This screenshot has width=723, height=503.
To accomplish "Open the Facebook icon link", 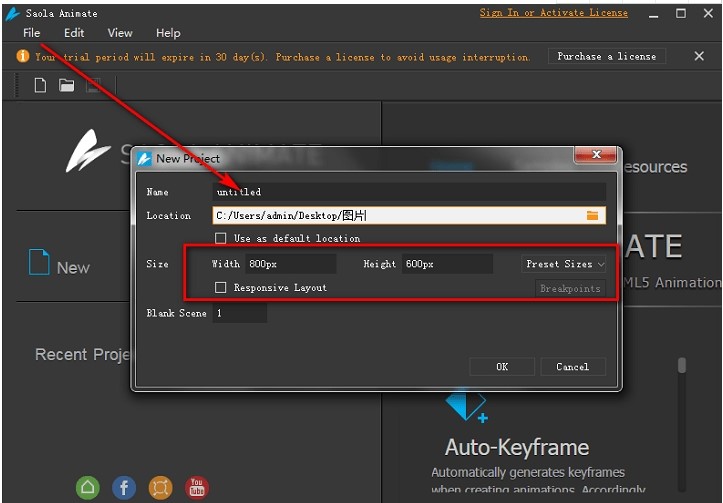I will tap(124, 487).
